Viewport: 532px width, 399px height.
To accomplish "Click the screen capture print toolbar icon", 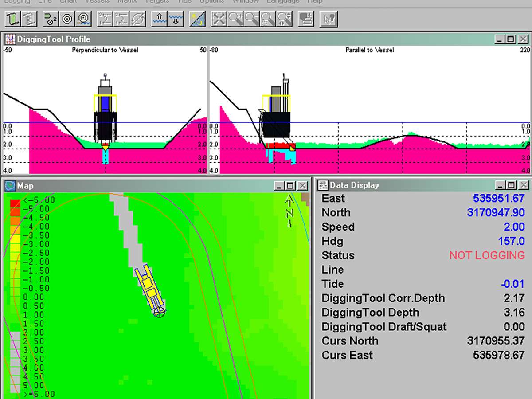I will coord(306,19).
